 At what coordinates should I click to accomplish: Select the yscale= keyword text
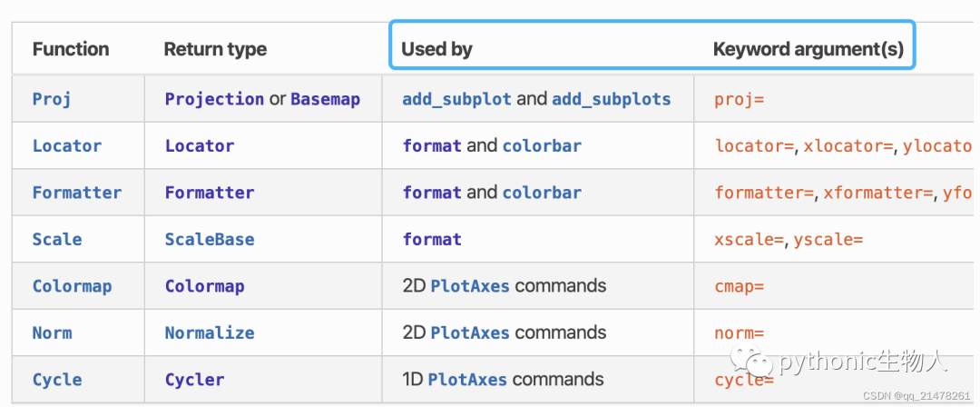828,239
